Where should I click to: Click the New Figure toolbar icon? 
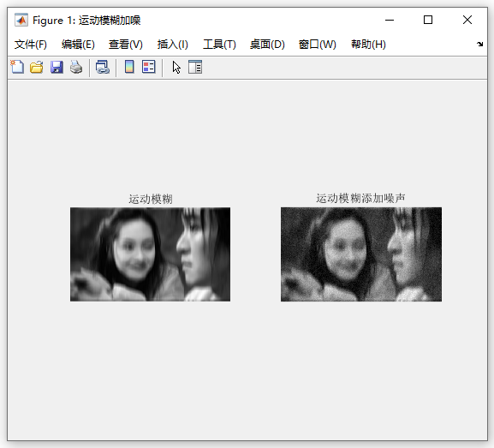(17, 67)
